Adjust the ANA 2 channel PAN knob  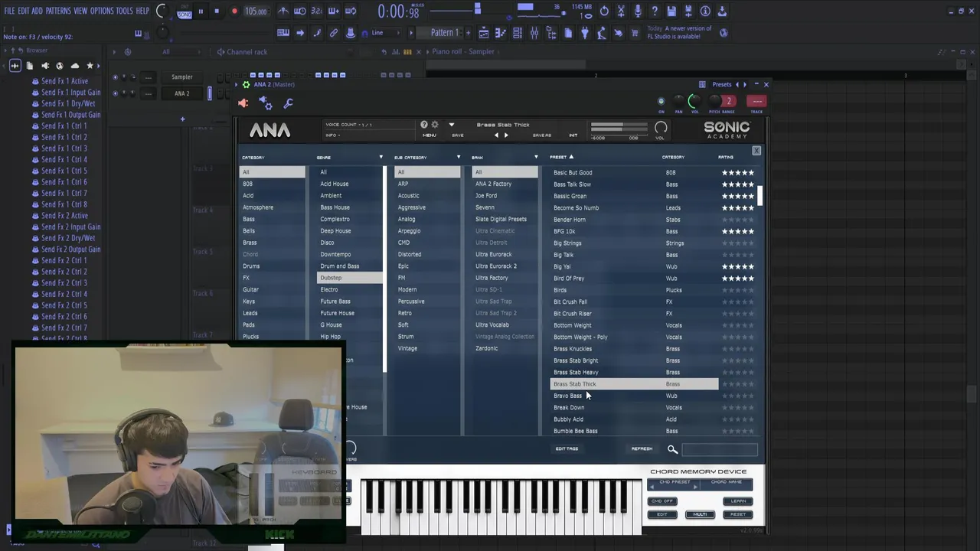click(x=678, y=101)
